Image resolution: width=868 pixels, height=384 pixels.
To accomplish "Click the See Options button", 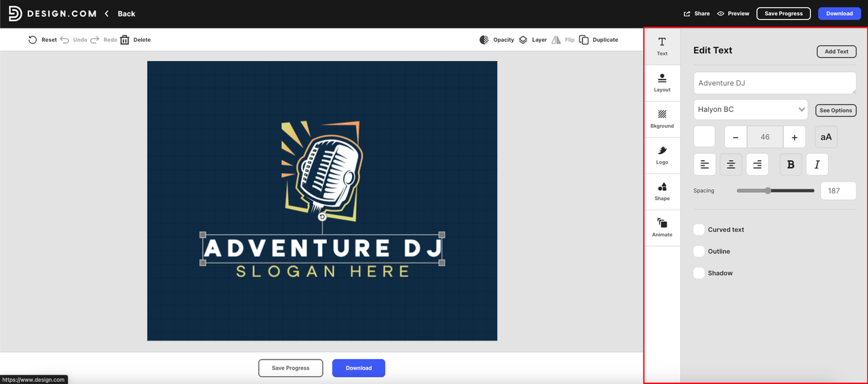I will (835, 110).
